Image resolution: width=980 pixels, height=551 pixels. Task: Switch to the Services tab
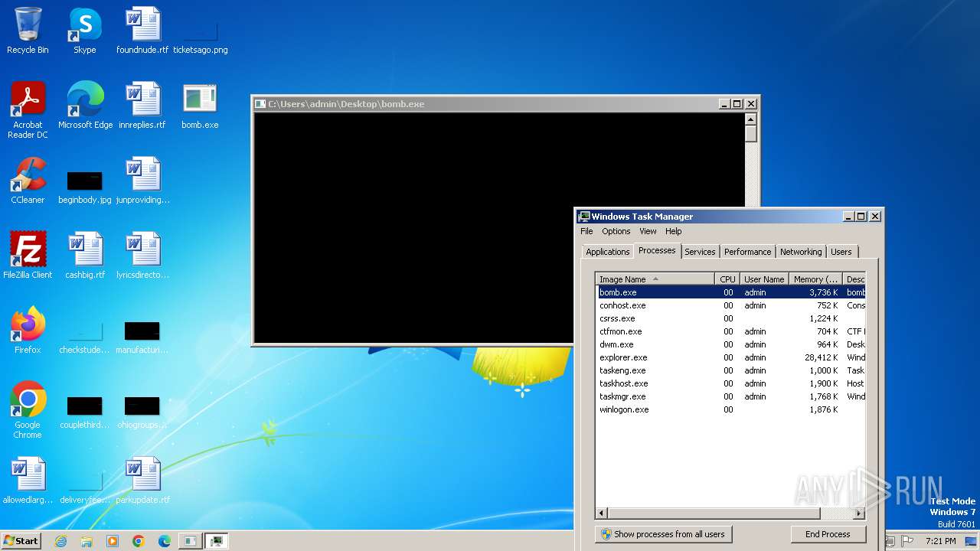click(700, 252)
